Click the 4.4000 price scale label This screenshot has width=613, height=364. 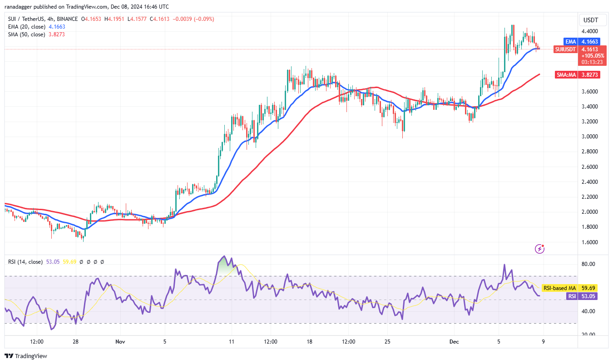589,31
